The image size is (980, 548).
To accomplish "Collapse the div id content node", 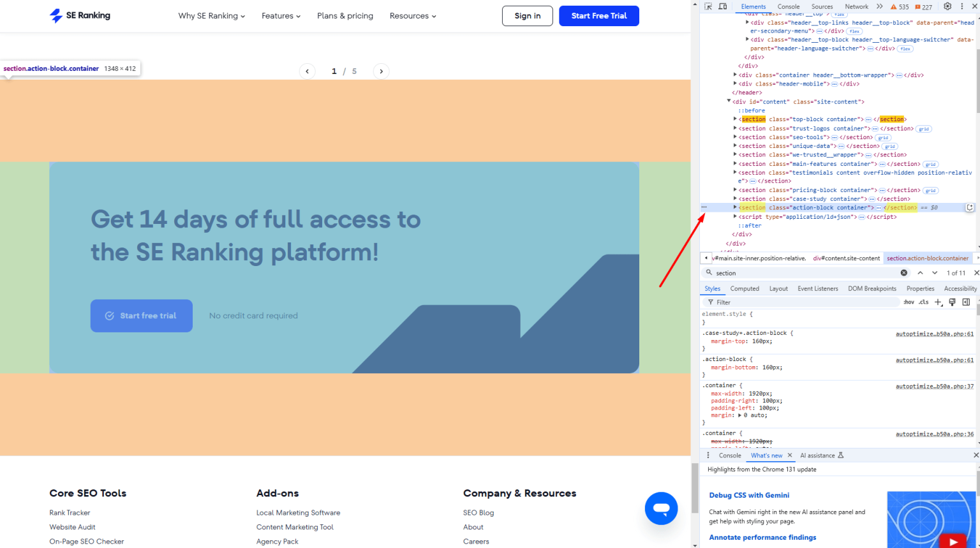I will (x=729, y=101).
